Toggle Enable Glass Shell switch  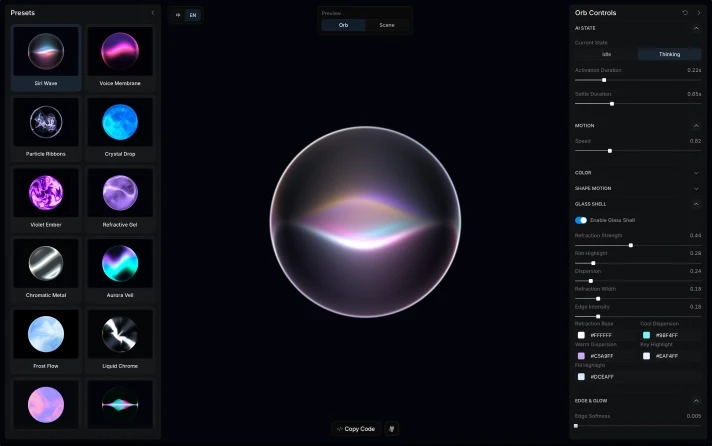click(x=581, y=220)
